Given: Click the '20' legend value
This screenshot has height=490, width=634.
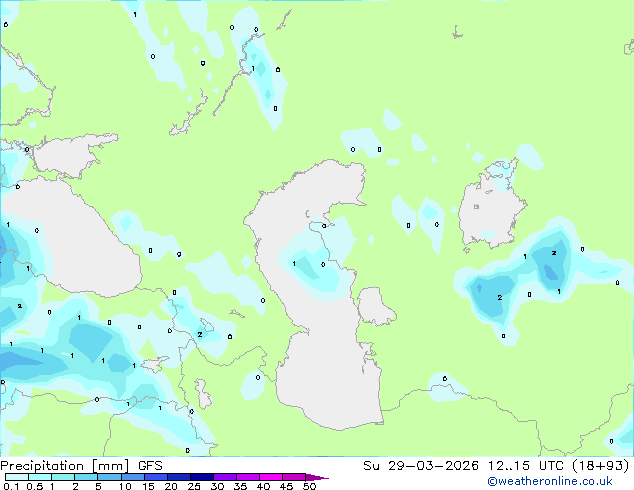Looking at the screenshot, I should pos(171,486).
